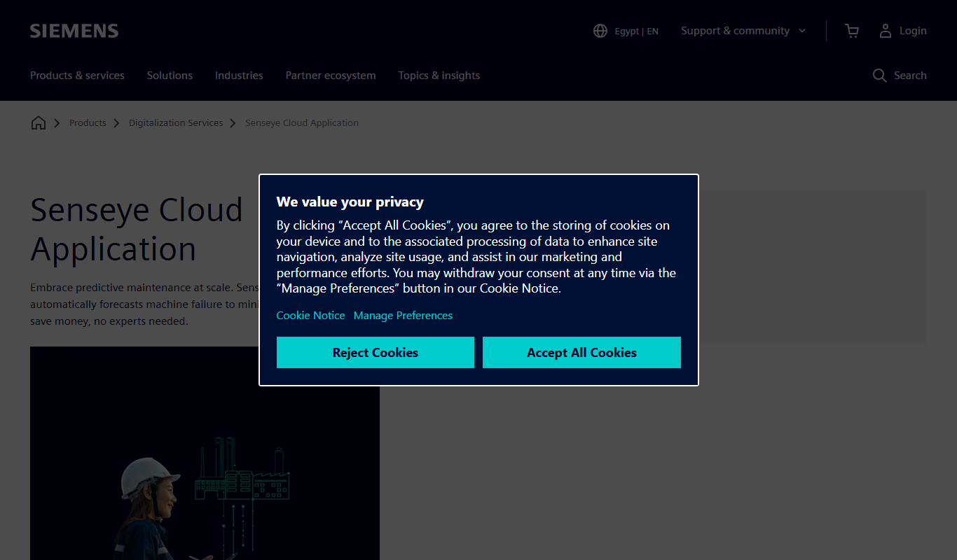Open the Partner ecosystem menu
957x560 pixels.
331,76
